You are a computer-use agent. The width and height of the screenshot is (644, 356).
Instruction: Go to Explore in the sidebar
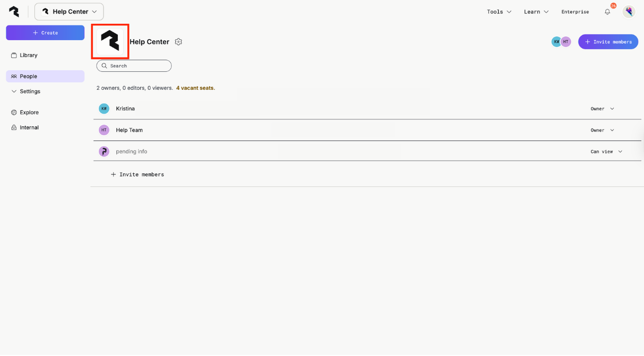click(29, 113)
